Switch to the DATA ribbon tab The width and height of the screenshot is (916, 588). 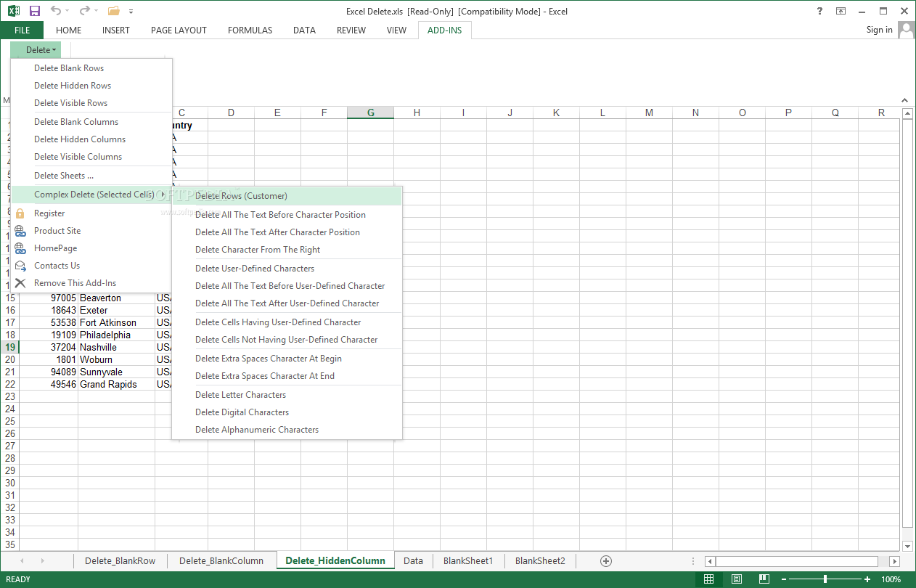click(x=304, y=30)
